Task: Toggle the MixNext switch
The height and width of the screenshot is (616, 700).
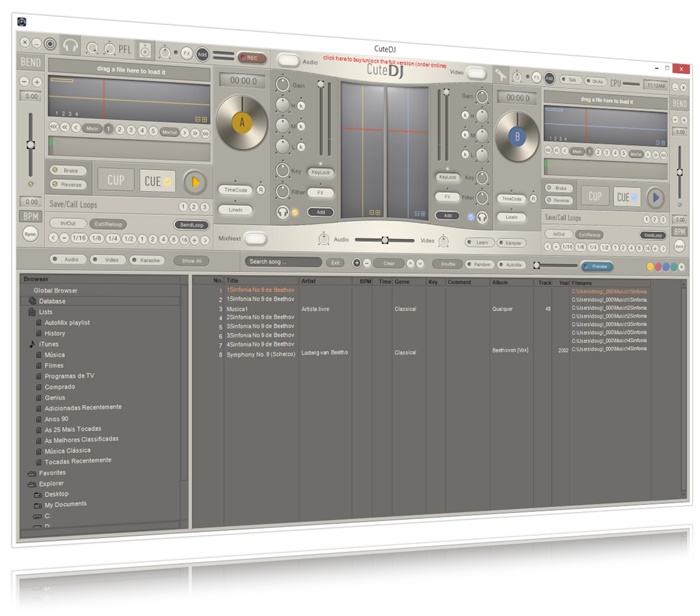Action: (255, 238)
